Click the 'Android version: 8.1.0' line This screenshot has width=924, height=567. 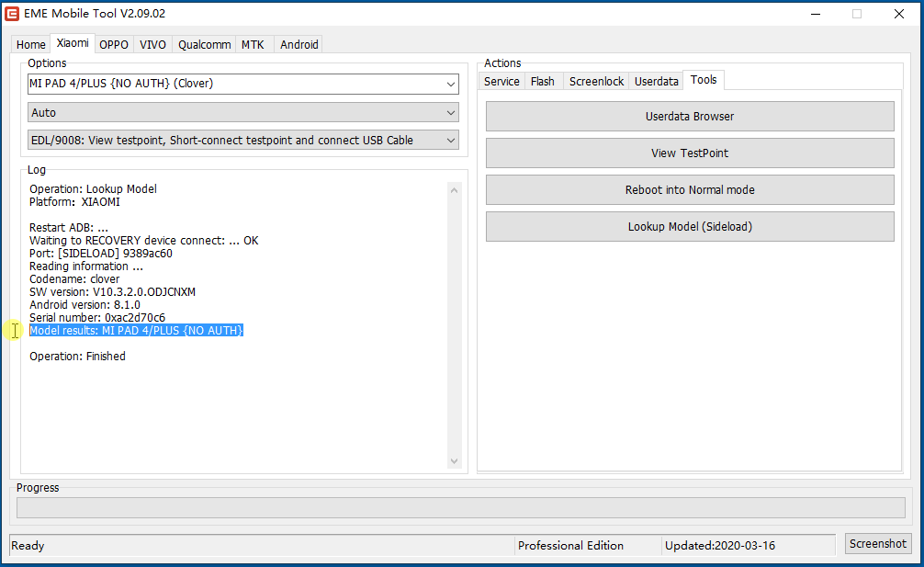pos(85,305)
